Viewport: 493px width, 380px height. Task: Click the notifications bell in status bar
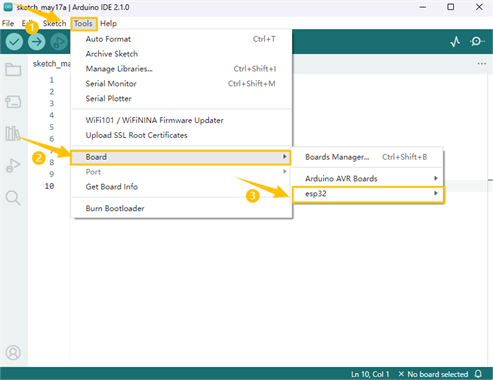[478, 374]
